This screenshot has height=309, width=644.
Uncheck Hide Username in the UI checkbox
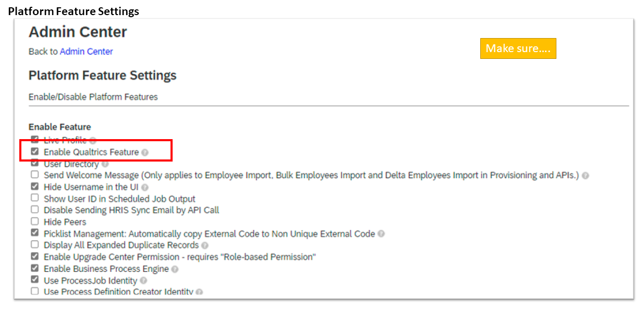[34, 186]
